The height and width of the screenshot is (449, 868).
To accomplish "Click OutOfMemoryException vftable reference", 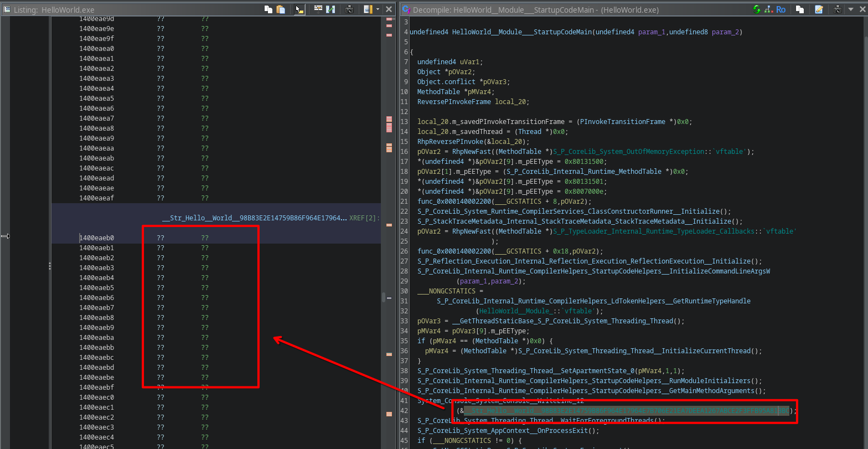I will pos(650,152).
